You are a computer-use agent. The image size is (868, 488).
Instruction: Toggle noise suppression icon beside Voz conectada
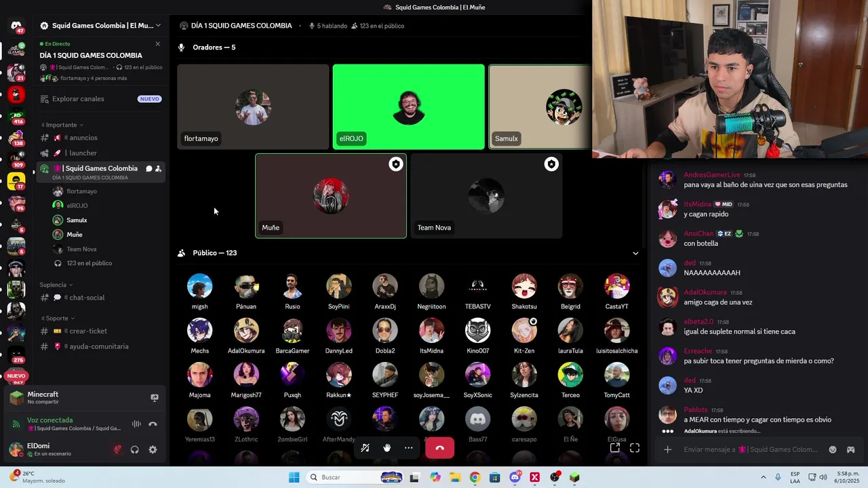(x=136, y=424)
